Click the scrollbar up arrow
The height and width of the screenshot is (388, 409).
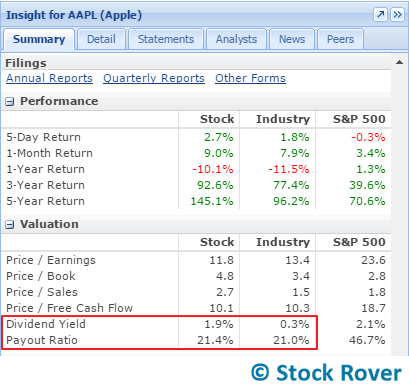pos(399,62)
